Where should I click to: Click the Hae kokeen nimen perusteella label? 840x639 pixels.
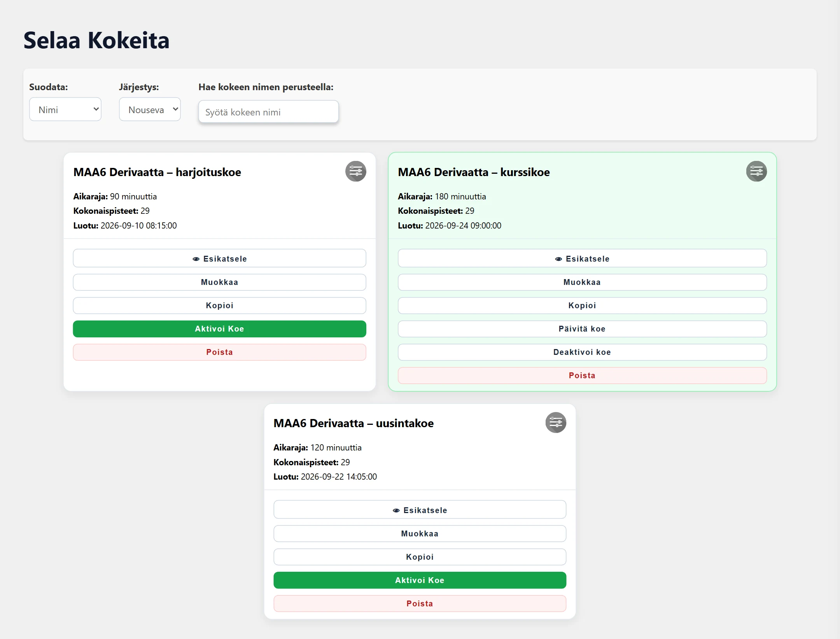tap(266, 87)
